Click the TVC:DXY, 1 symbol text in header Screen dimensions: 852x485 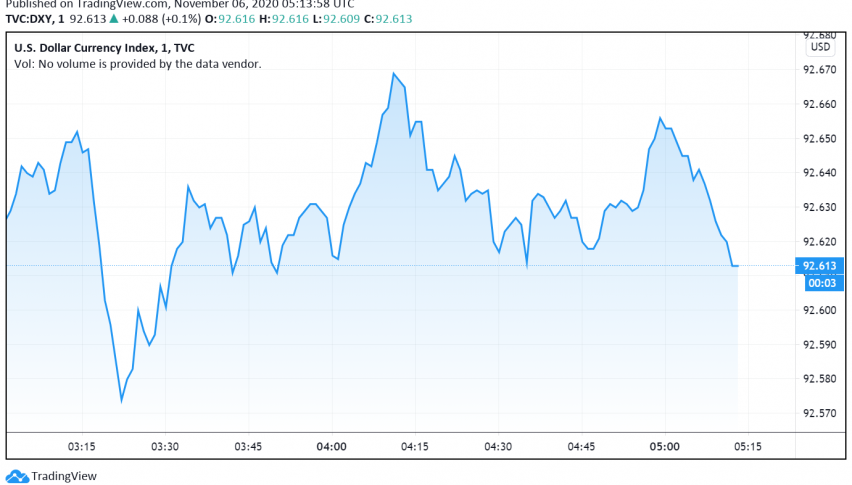[x=35, y=19]
